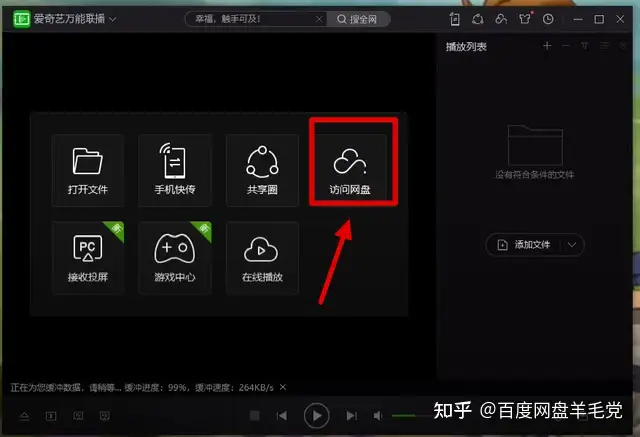Click the eject open-file icon
The image size is (640, 437).
click(x=24, y=416)
